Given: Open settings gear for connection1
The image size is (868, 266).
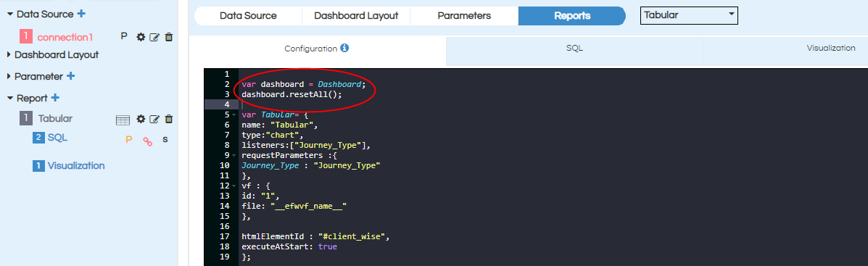Looking at the screenshot, I should [x=141, y=37].
